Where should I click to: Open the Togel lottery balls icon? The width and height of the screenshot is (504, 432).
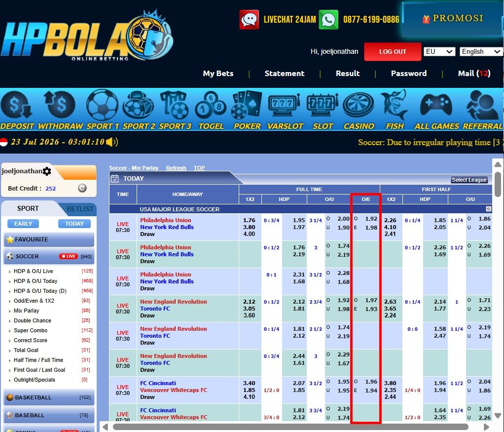[211, 105]
